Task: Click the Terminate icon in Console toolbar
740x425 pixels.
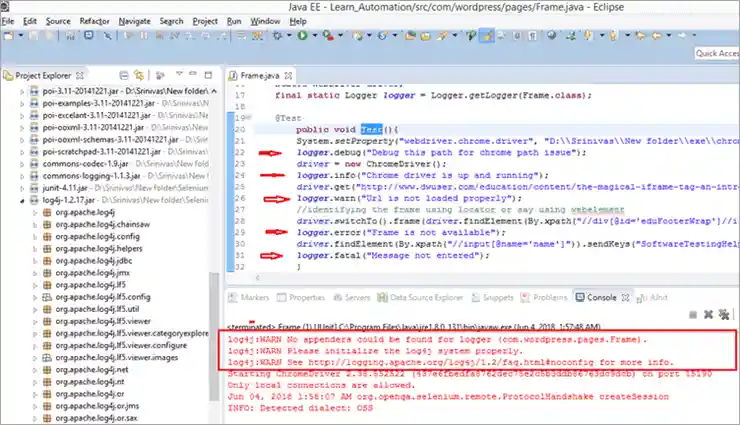Action: 692,316
